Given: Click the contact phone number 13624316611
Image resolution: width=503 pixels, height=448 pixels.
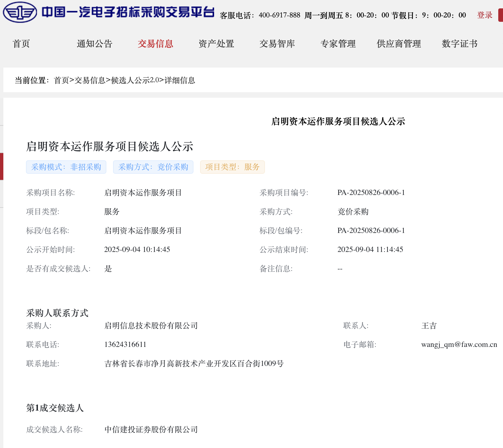Looking at the screenshot, I should click(x=125, y=345).
